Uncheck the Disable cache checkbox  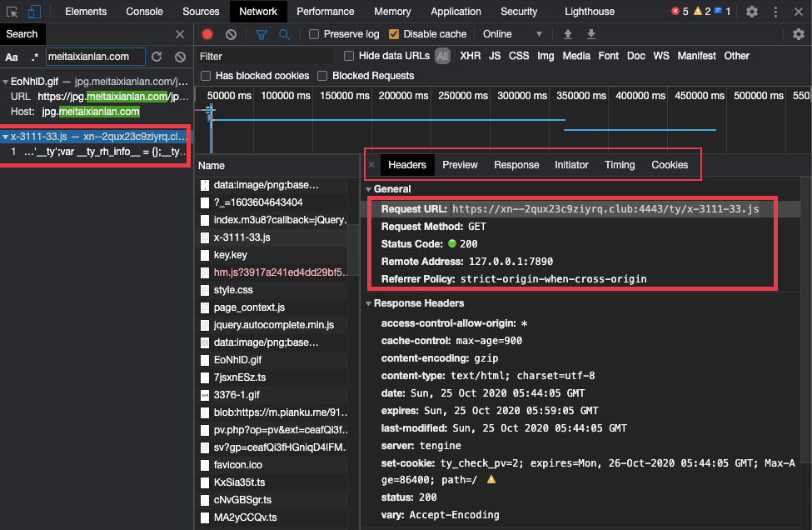coord(394,34)
